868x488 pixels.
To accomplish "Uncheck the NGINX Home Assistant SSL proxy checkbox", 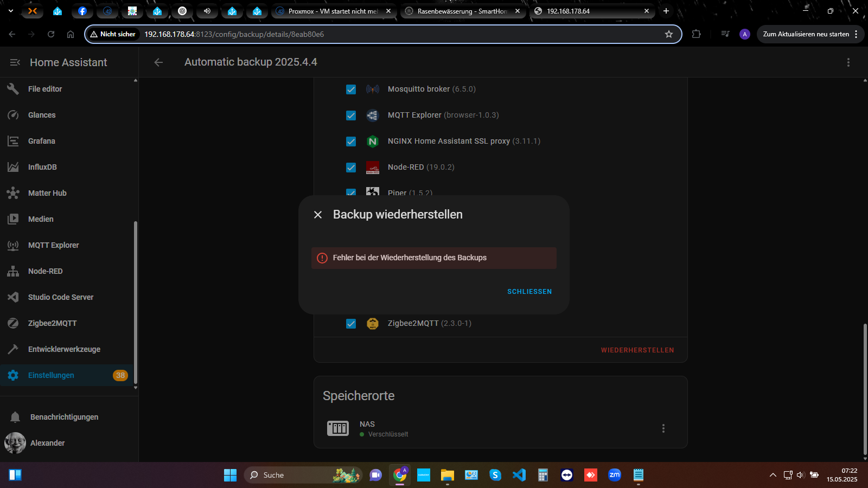I will point(351,142).
